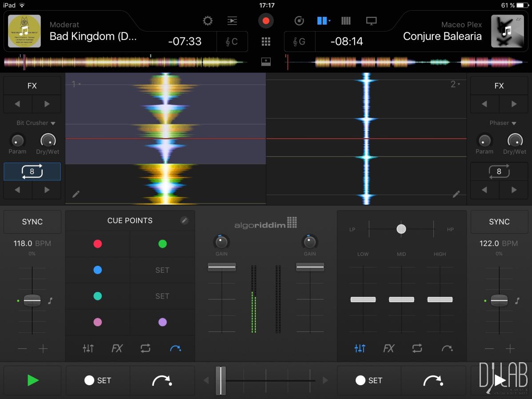Expand the two-deck layout dropdown
This screenshot has width=532, height=399.
(324, 21)
